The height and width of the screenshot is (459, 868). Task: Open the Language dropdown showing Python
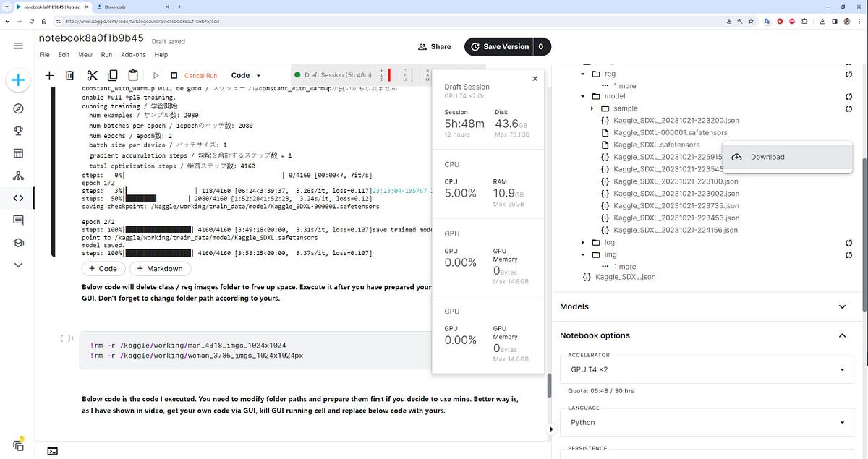706,422
